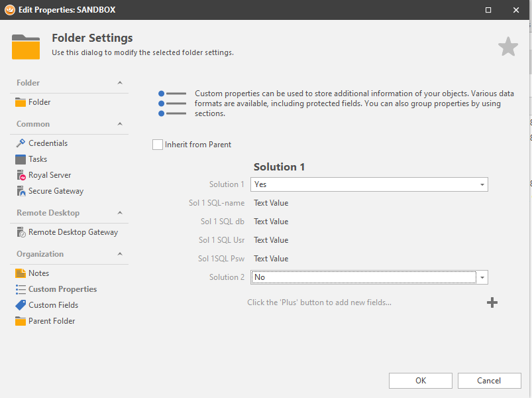
Task: Open the Parent Folder page
Action: [x=52, y=321]
